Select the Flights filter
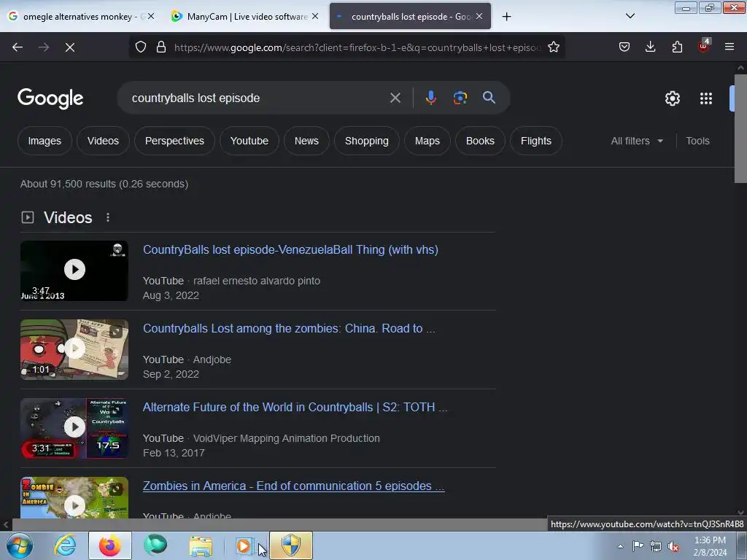747x560 pixels. click(x=536, y=141)
